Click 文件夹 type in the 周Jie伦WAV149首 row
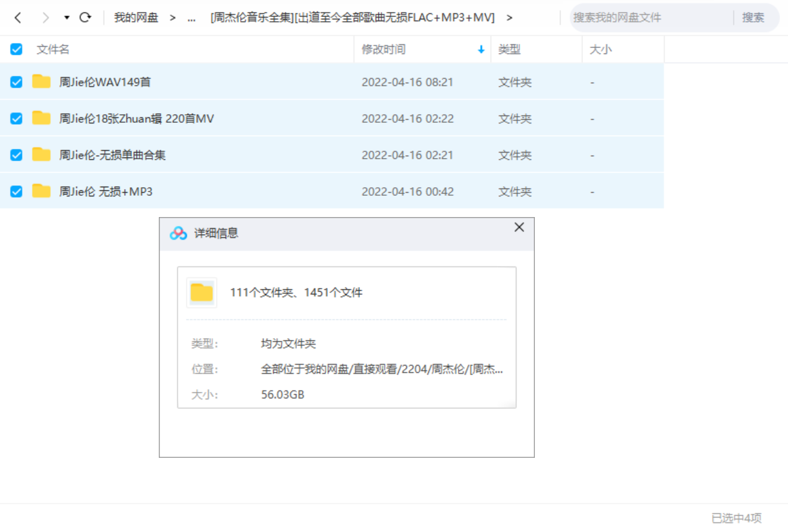This screenshot has width=788, height=532. click(515, 82)
